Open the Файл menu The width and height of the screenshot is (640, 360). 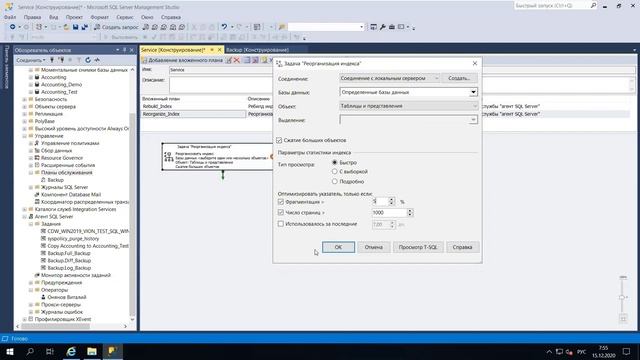point(10,17)
